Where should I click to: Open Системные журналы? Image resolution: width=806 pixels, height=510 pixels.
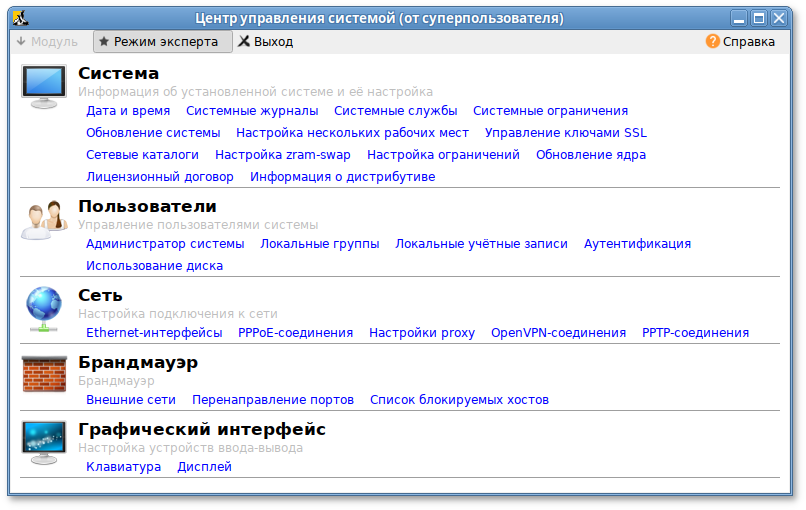tap(252, 111)
